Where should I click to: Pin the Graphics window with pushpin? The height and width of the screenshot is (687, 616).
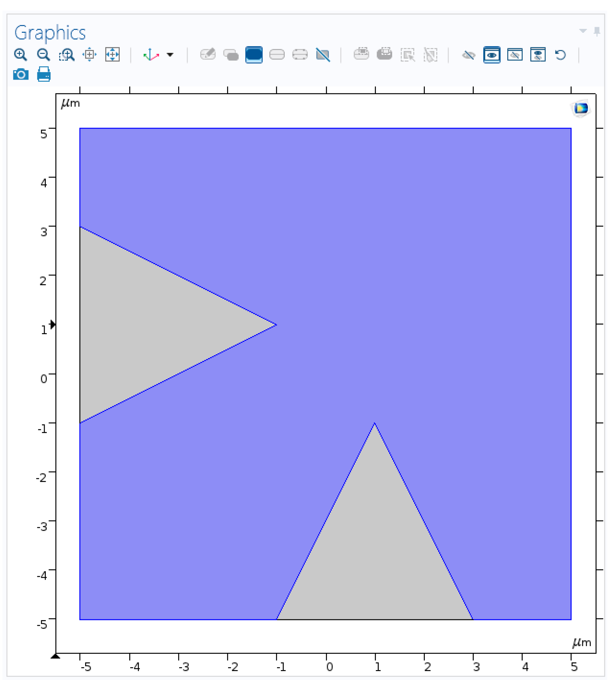click(x=597, y=31)
